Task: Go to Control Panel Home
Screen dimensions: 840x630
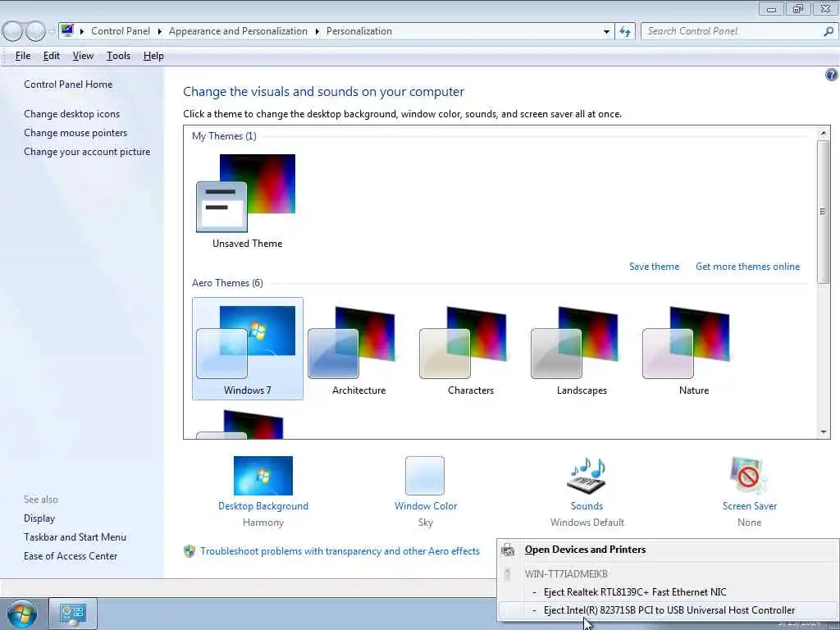Action: click(x=68, y=84)
